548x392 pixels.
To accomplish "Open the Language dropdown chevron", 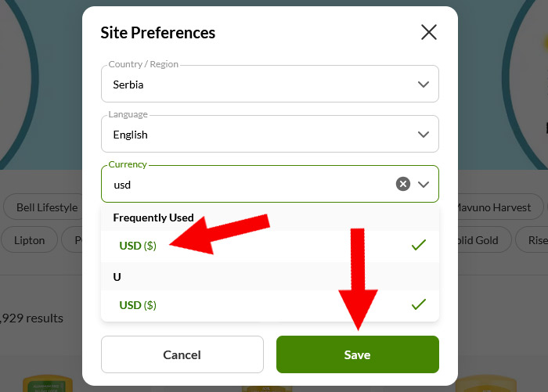I will (x=424, y=134).
